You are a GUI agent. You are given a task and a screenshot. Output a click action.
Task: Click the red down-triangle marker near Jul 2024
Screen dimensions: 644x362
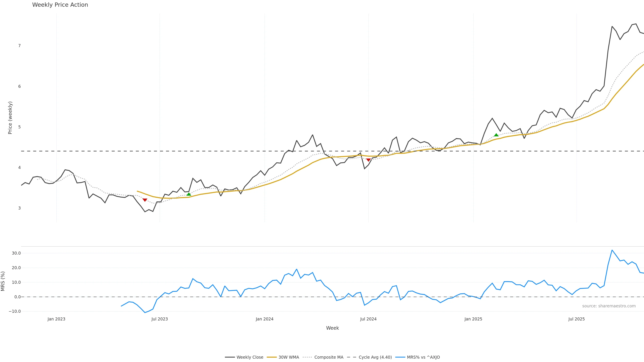[368, 160]
